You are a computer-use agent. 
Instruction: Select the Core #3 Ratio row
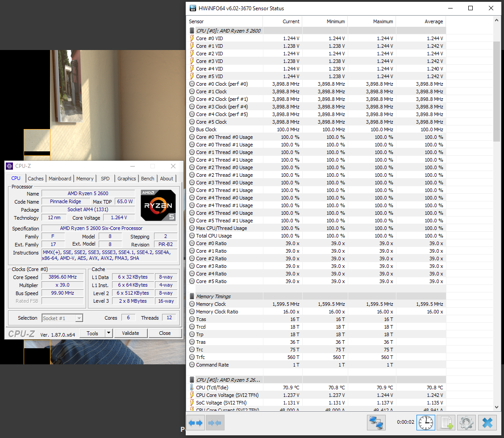(317, 266)
